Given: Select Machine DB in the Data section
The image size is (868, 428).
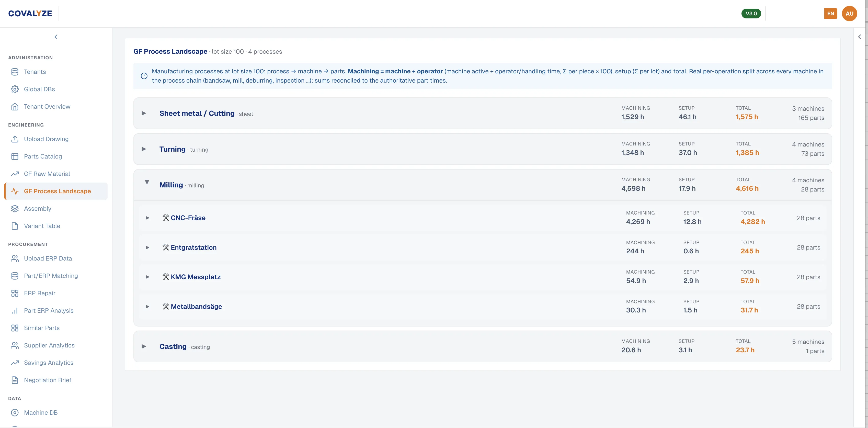Looking at the screenshot, I should point(56,412).
